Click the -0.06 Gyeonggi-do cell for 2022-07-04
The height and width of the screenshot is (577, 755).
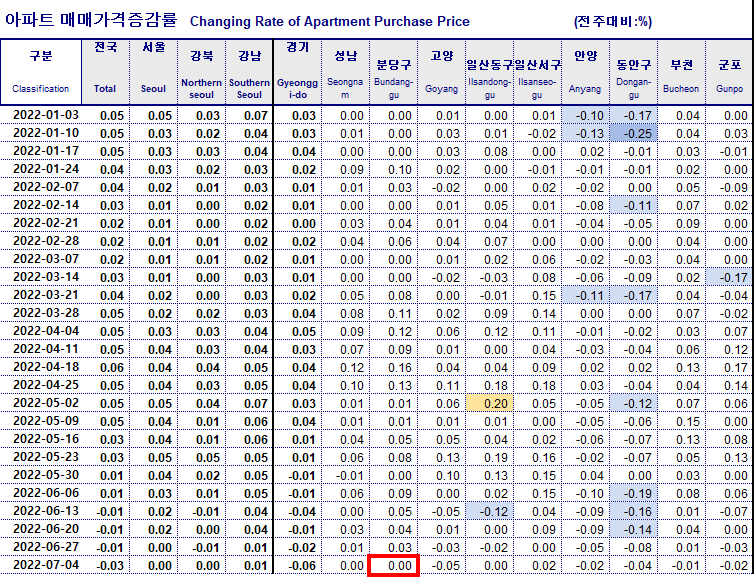click(x=298, y=565)
